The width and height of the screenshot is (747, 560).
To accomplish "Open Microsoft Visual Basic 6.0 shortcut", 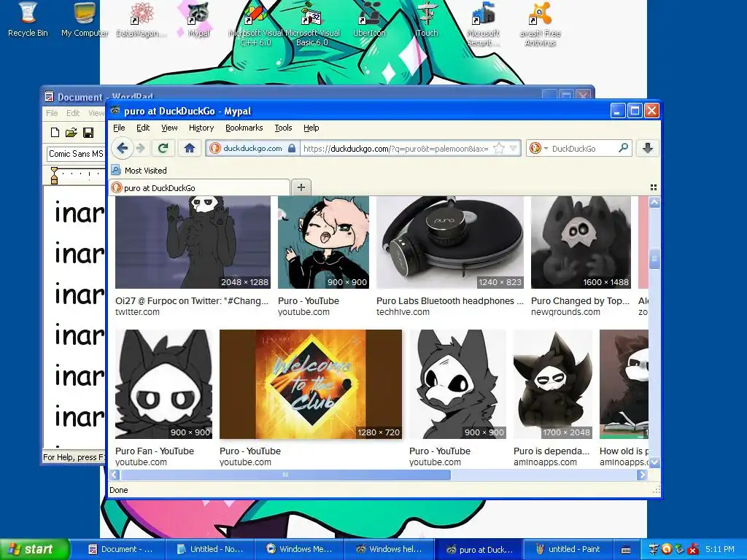I will click(312, 24).
